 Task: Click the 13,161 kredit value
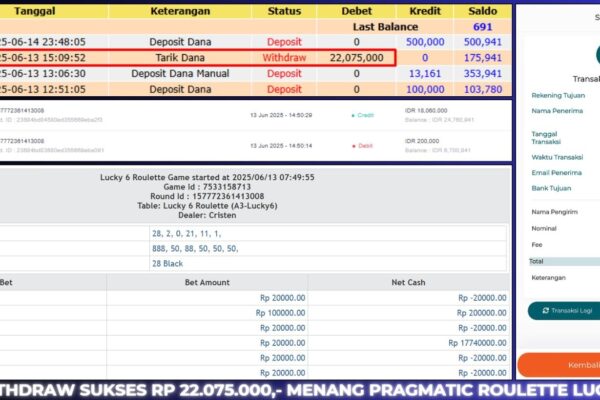(x=425, y=73)
